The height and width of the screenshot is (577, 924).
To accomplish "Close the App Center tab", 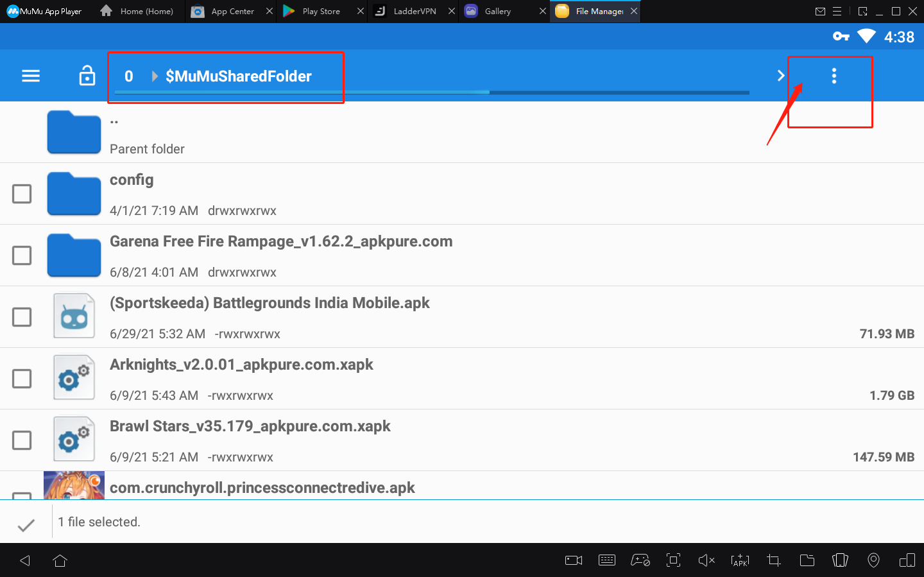I will 269,12.
